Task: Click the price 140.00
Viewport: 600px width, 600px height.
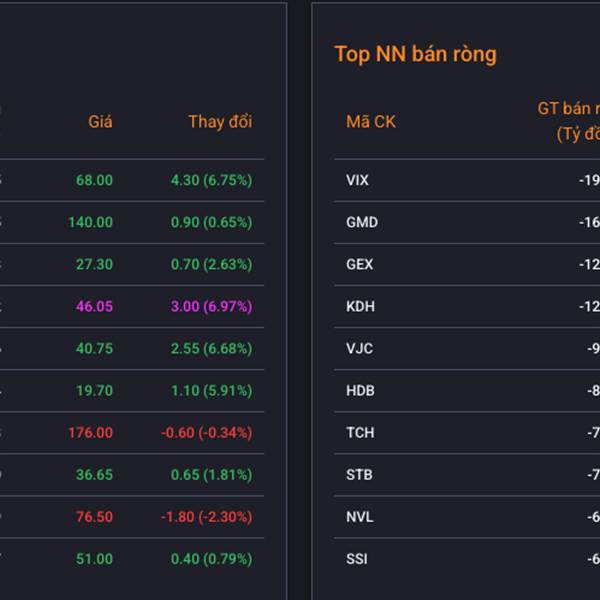Action: tap(90, 222)
